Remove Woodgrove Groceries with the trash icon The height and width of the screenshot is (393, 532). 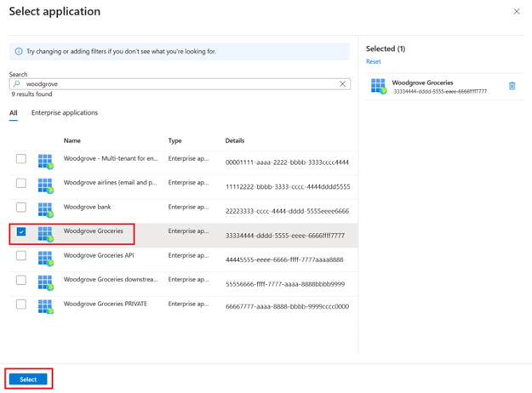pyautogui.click(x=512, y=86)
